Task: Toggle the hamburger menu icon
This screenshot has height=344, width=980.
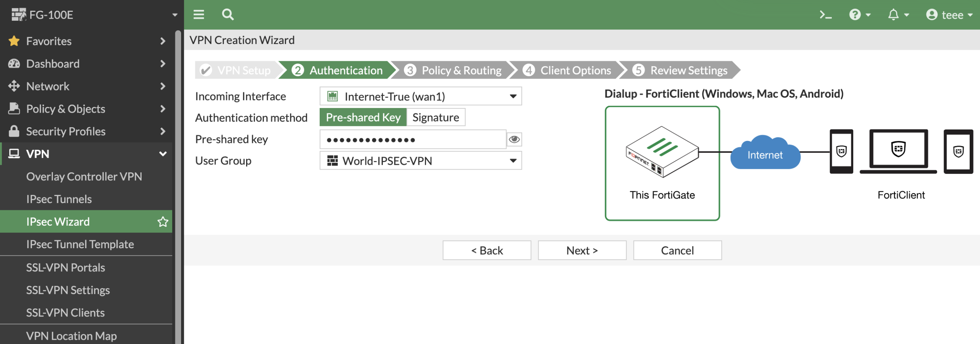Action: 199,15
